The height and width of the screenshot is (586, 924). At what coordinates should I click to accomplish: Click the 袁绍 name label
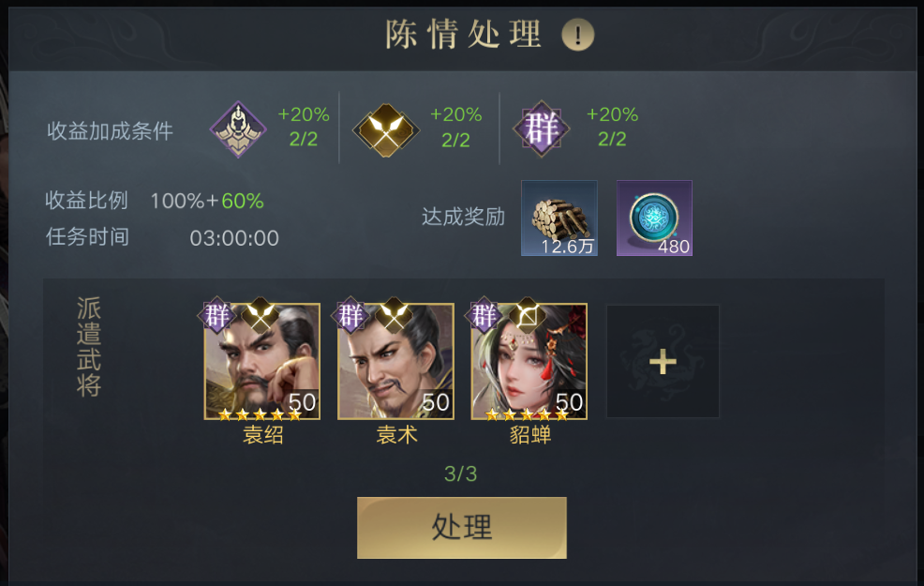click(262, 435)
